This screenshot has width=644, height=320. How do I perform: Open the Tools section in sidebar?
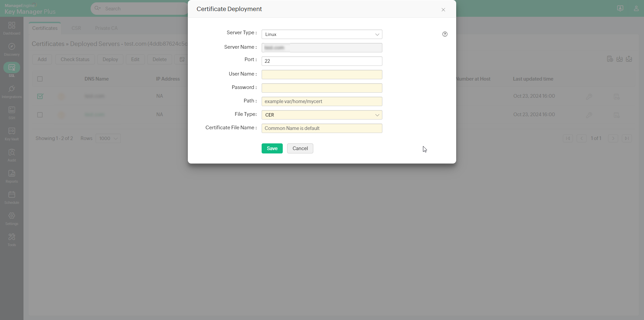[x=12, y=240]
